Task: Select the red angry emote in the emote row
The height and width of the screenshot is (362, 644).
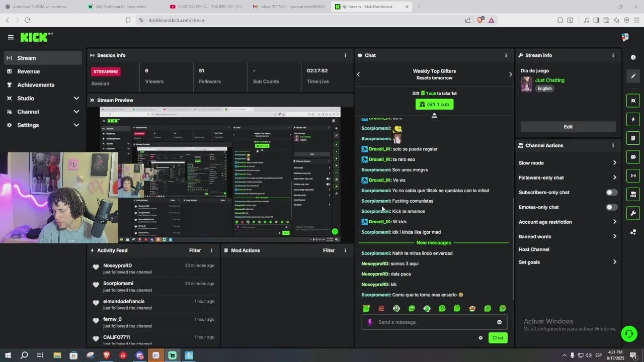Action: (x=381, y=308)
